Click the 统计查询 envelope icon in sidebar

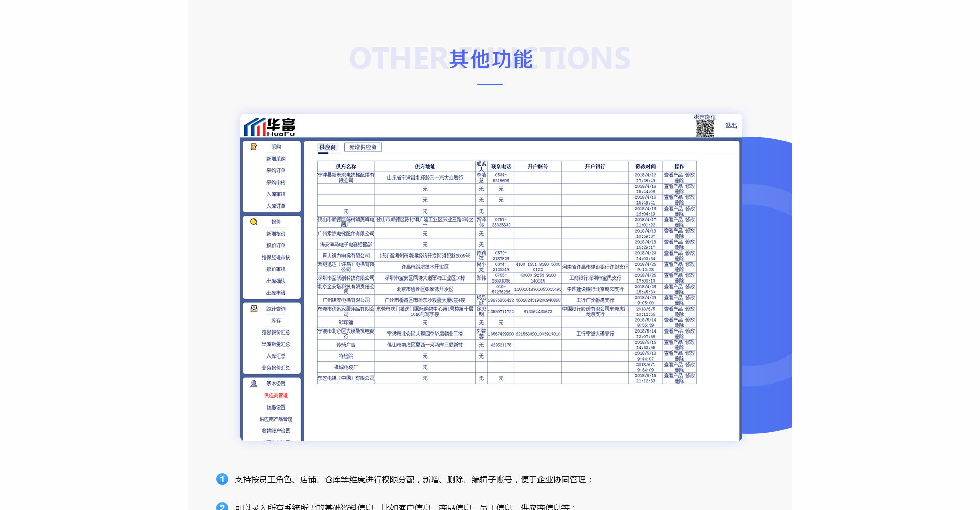click(x=254, y=309)
